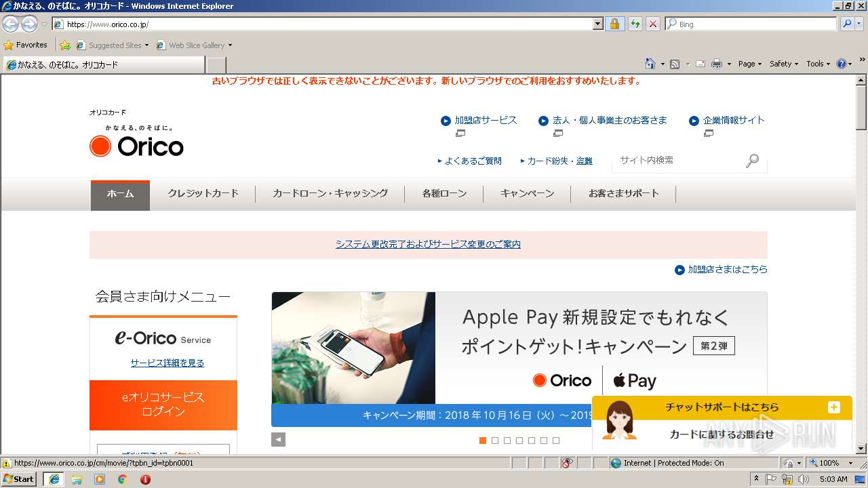Click the browser Back arrow button
This screenshot has height=488, width=868.
(x=10, y=24)
